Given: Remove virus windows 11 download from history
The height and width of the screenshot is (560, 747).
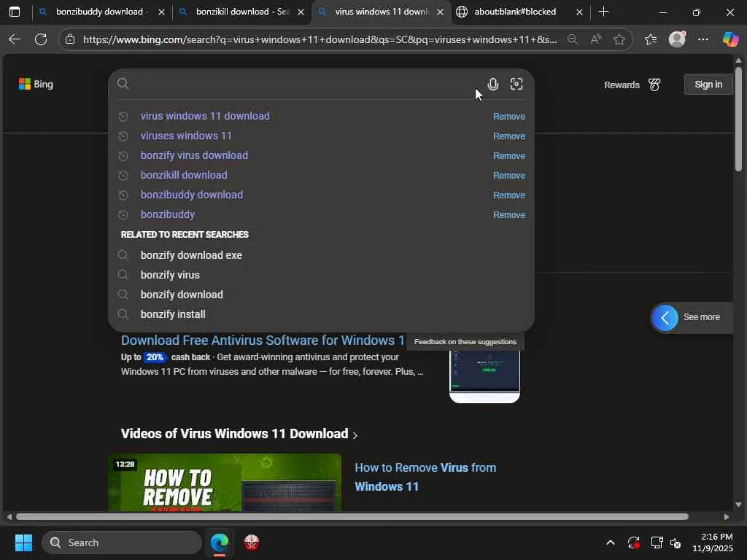Looking at the screenshot, I should [x=508, y=117].
